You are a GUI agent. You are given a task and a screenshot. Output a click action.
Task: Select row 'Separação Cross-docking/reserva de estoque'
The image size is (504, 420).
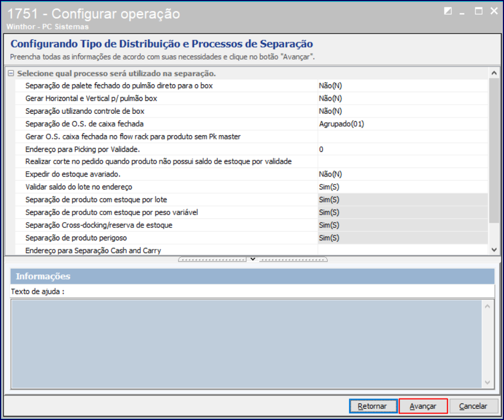point(166,225)
